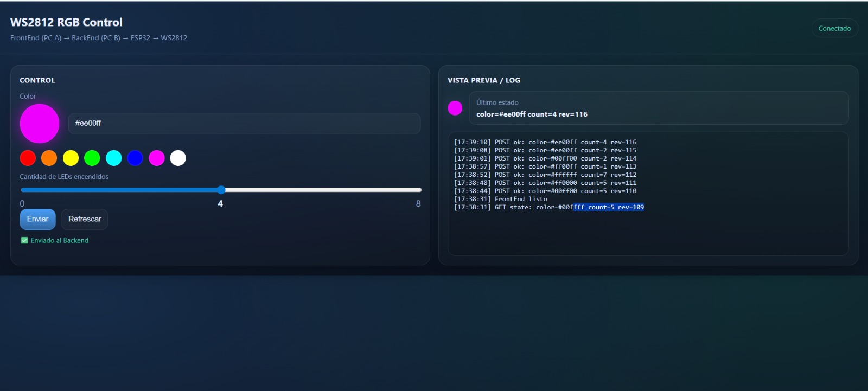Viewport: 868px width, 391px height.
Task: Click log line with rev=111
Action: (545, 183)
